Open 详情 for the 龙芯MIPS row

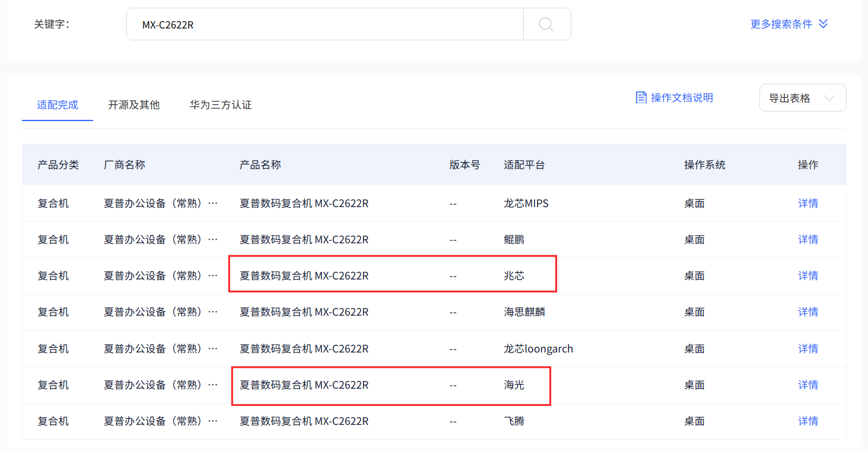(x=808, y=204)
